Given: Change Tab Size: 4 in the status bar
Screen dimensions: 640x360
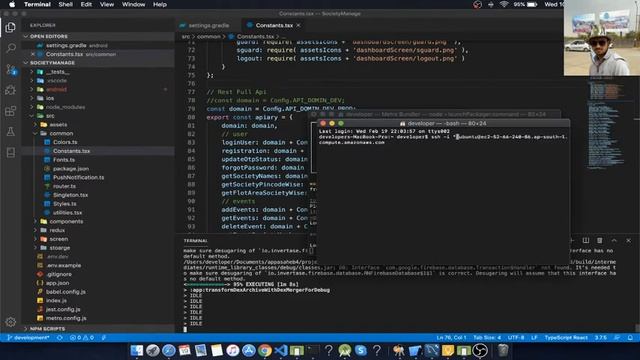Looking at the screenshot, I should click(487, 338).
